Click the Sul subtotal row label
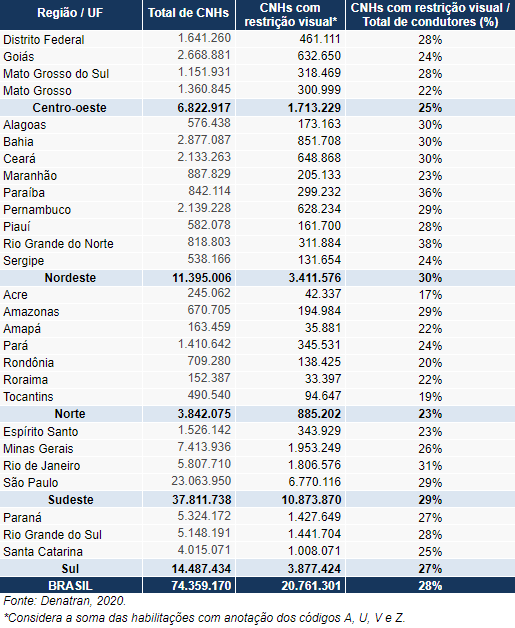Image resolution: width=515 pixels, height=628 pixels. click(x=70, y=569)
